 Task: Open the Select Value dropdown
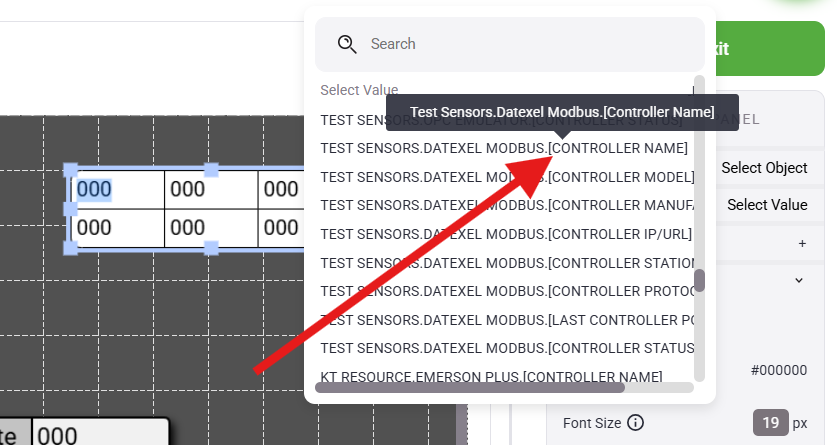tap(766, 205)
